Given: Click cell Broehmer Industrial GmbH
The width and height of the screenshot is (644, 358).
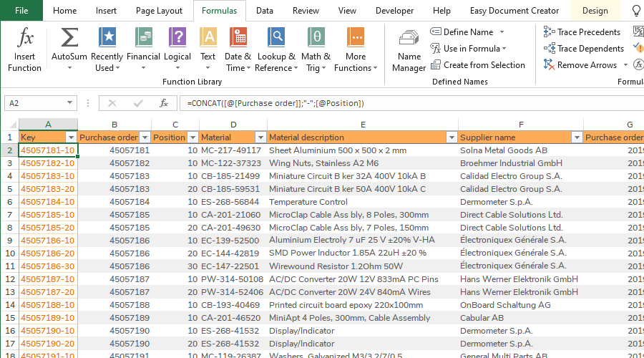Looking at the screenshot, I should (x=520, y=163).
